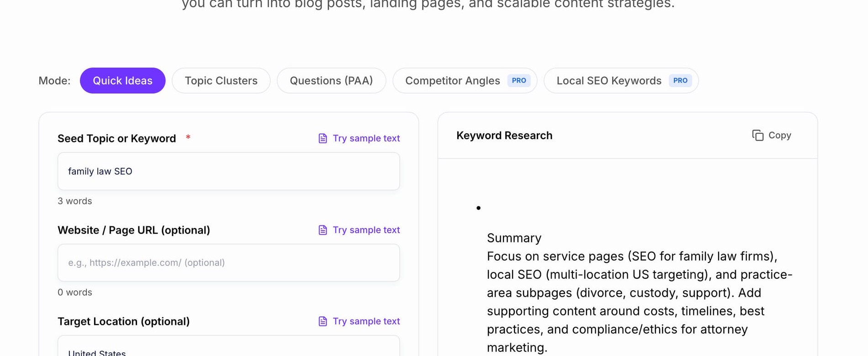Open the Questions (PAA) mode
The width and height of the screenshot is (868, 356).
(331, 81)
